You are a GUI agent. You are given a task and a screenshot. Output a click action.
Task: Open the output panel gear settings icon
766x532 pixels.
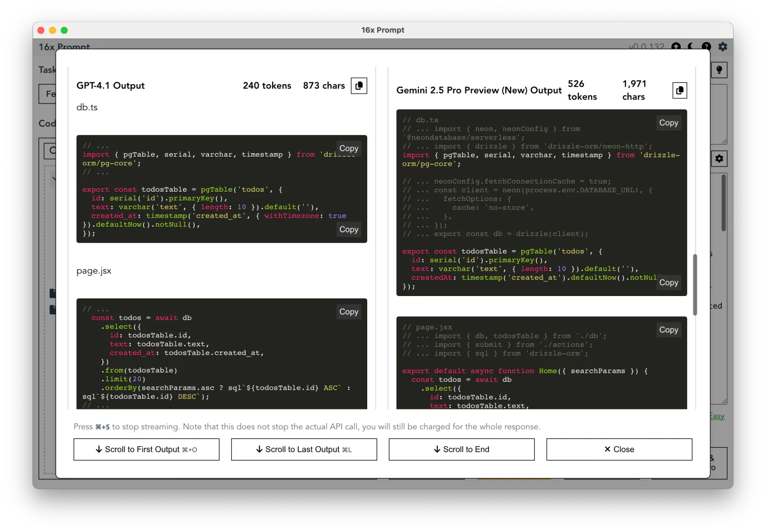[719, 158]
